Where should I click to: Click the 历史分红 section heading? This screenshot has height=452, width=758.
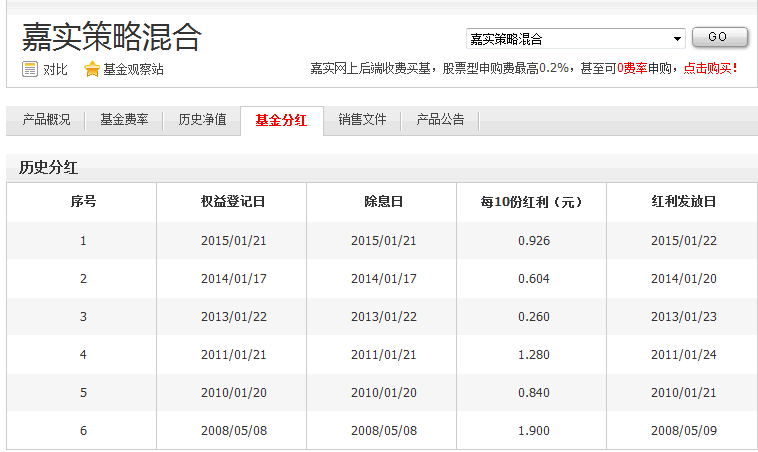pyautogui.click(x=48, y=168)
